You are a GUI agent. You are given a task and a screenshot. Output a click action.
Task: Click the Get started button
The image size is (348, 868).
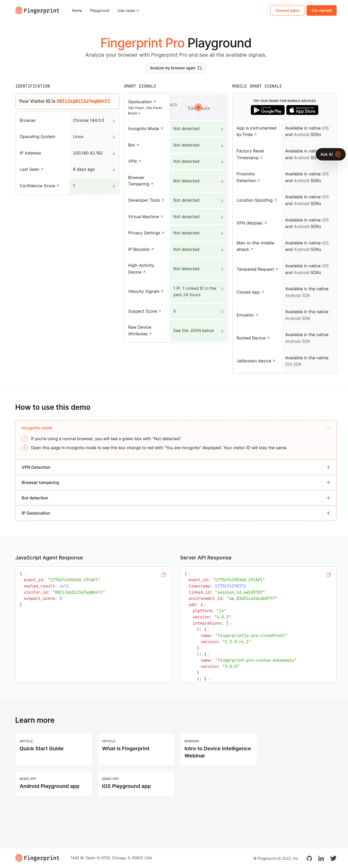321,11
